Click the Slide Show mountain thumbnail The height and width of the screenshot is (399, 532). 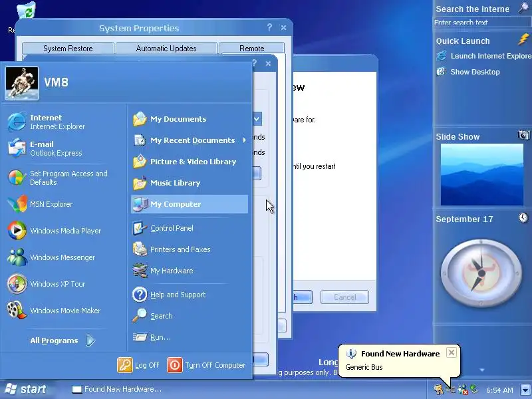tap(481, 175)
